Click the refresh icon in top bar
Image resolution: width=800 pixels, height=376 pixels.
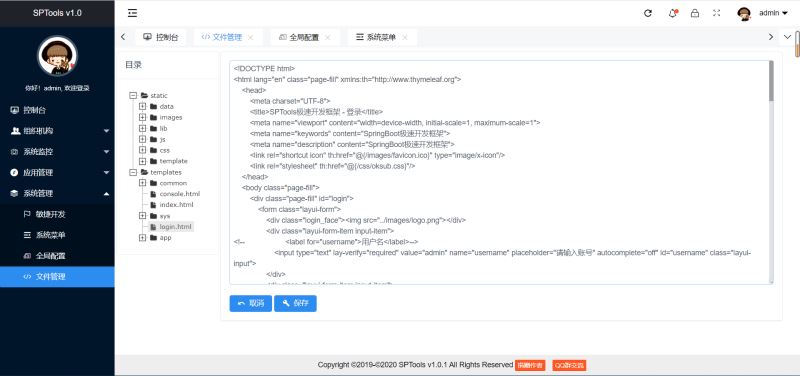click(x=648, y=13)
